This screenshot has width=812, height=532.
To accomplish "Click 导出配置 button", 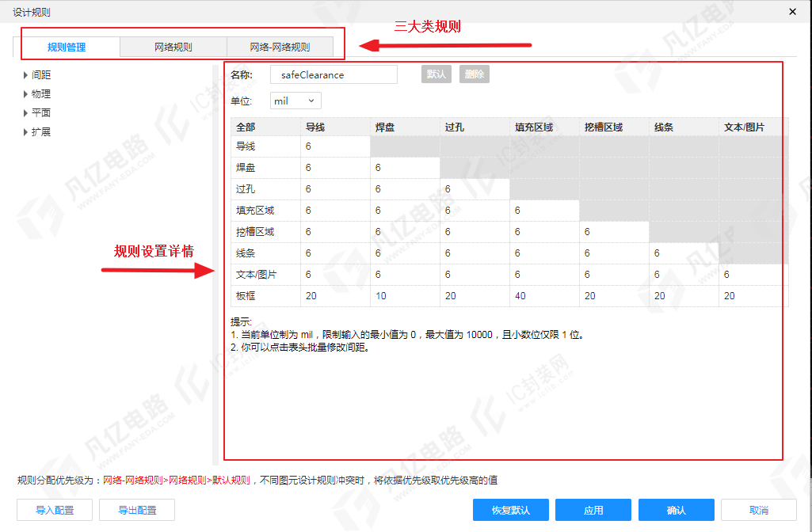I will (x=137, y=511).
